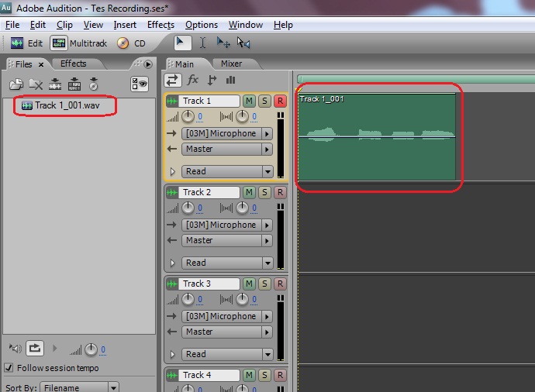Select the Hybrid tool arrow icon
The width and height of the screenshot is (535, 392).
tap(182, 43)
